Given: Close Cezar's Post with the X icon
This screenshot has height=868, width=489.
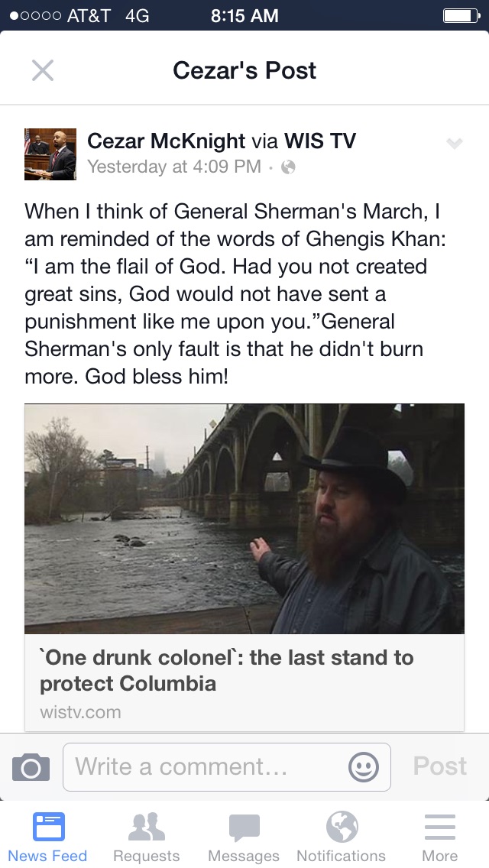Looking at the screenshot, I should pyautogui.click(x=43, y=70).
